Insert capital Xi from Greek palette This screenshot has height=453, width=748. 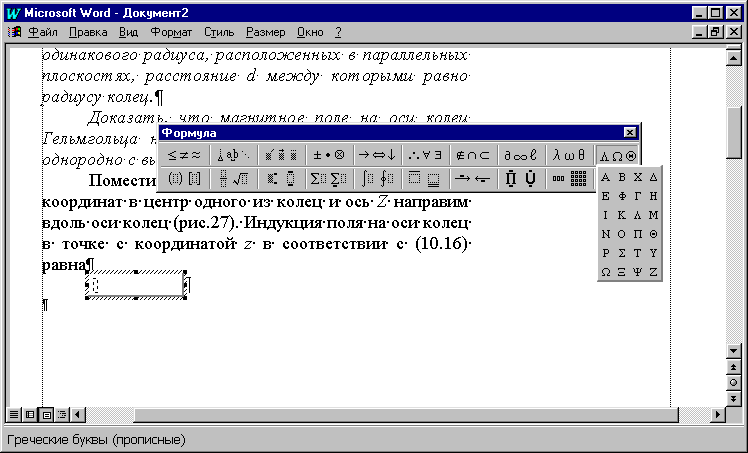622,272
